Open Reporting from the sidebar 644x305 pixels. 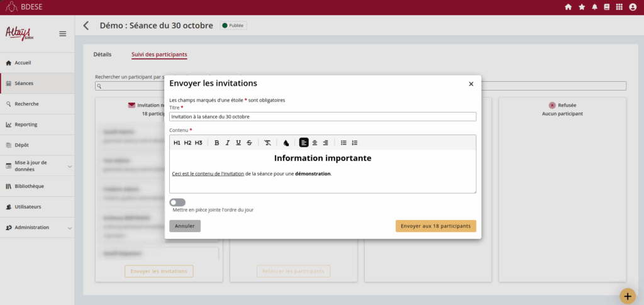point(26,125)
